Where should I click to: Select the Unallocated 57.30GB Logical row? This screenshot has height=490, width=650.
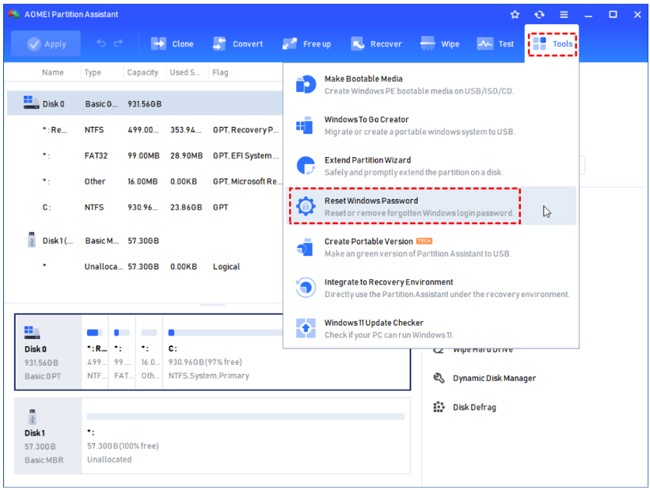click(x=145, y=267)
